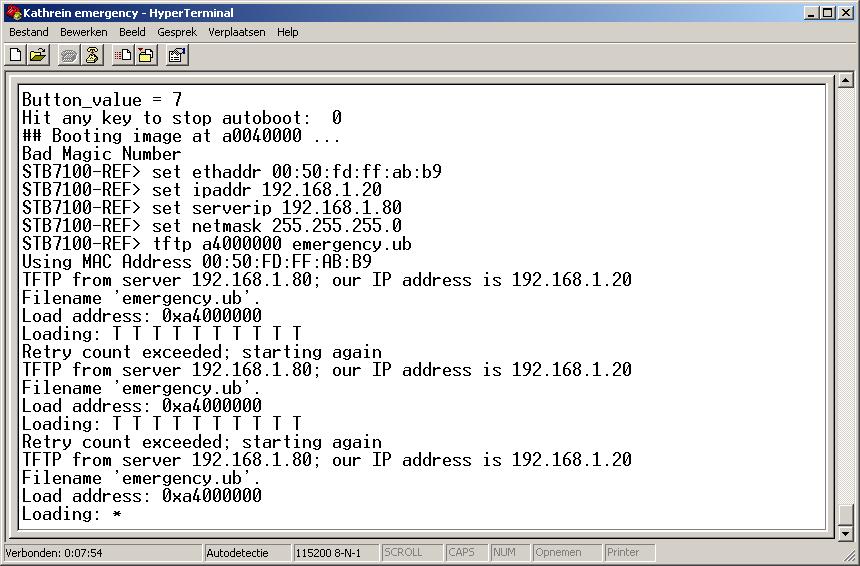Click the Receive file toolbar icon
The image size is (860, 566).
[x=146, y=55]
